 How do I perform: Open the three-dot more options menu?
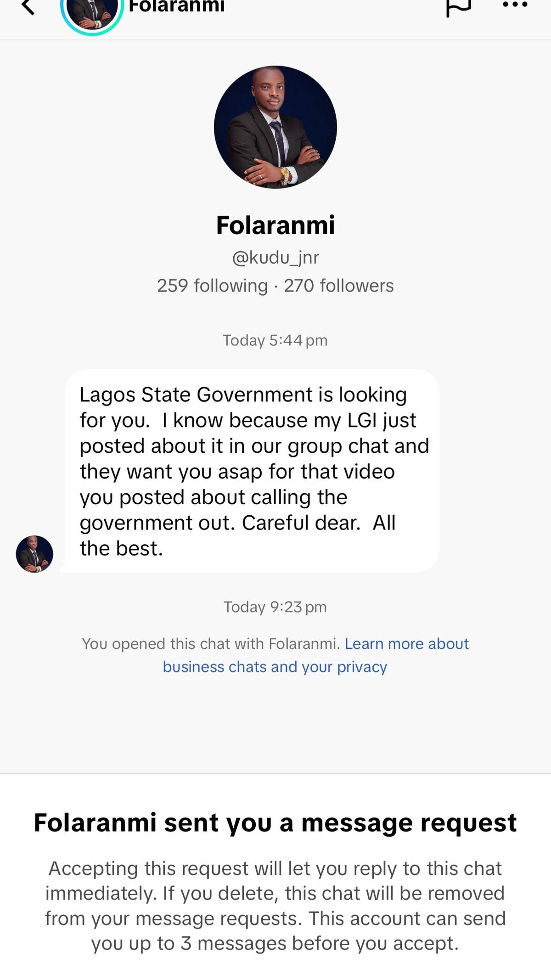click(x=515, y=5)
